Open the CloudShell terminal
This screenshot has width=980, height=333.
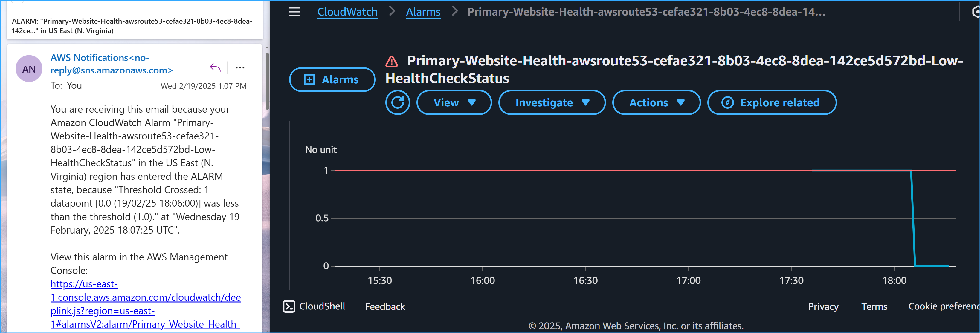pyautogui.click(x=314, y=306)
